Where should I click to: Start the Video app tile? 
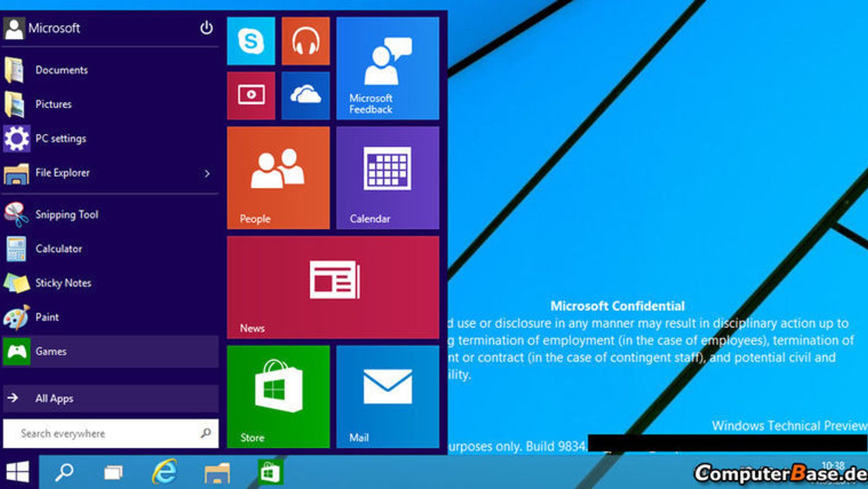point(251,95)
